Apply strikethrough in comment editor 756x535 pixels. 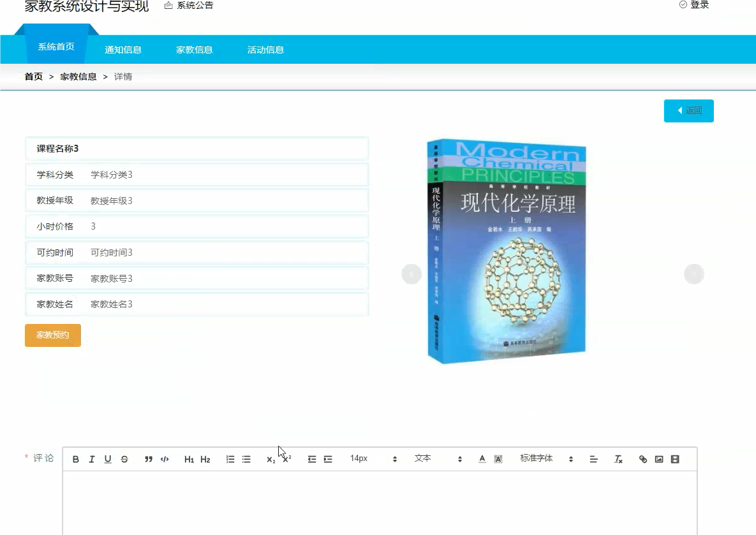point(124,459)
